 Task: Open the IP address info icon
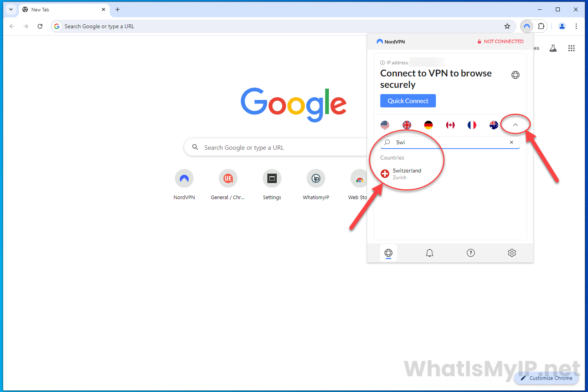point(383,63)
